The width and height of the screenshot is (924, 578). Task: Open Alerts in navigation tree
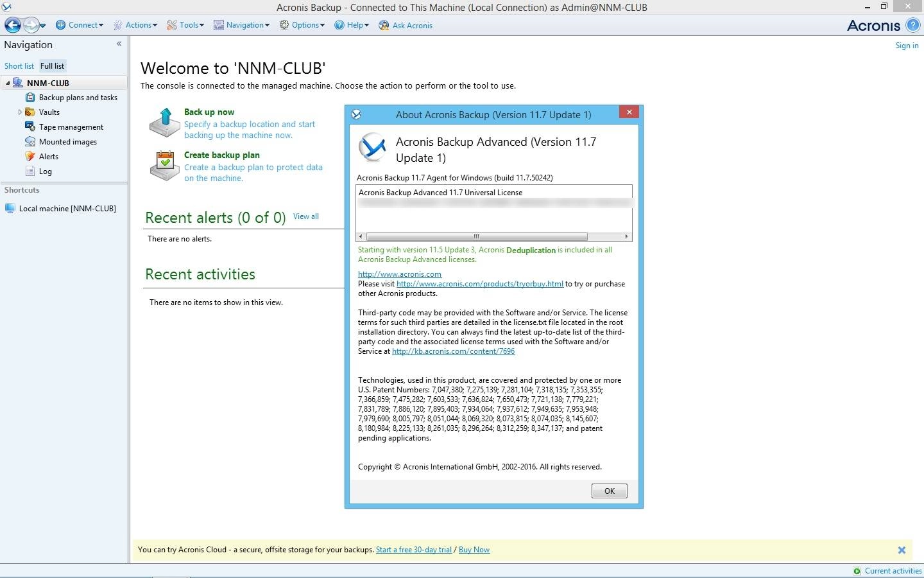(x=49, y=157)
